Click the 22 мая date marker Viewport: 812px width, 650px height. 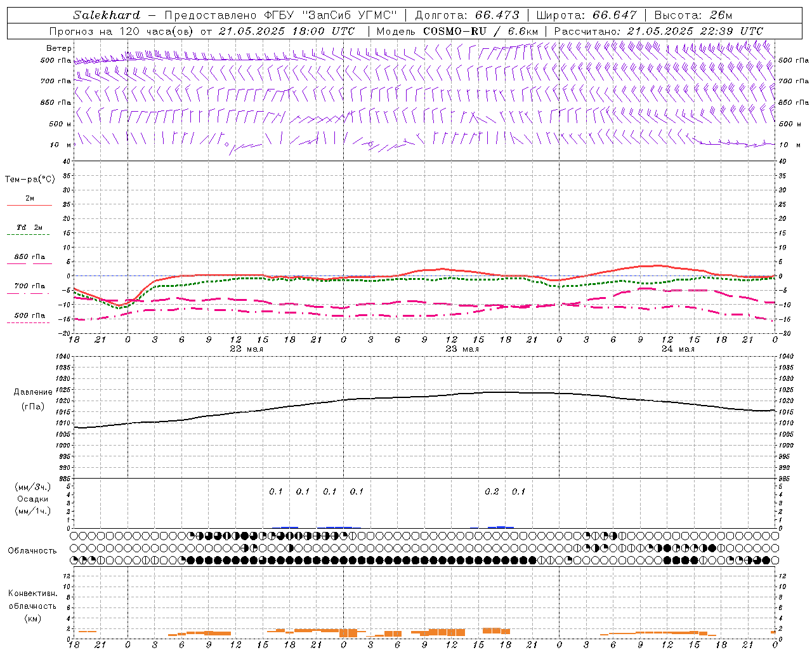point(247,349)
